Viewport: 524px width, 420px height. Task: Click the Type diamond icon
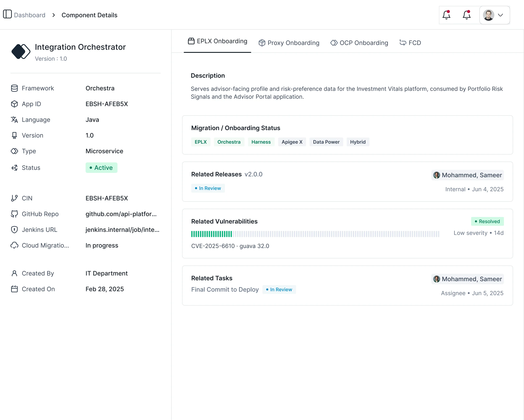point(14,151)
